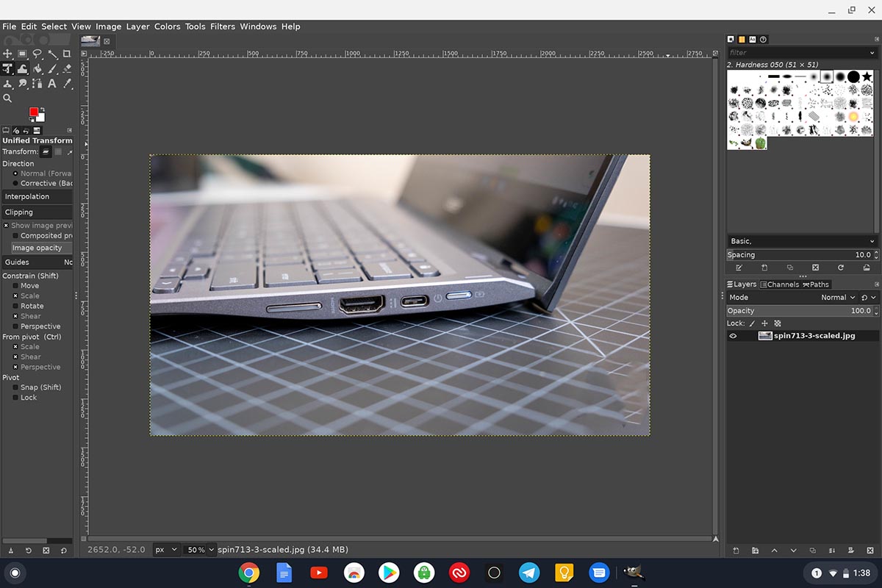The height and width of the screenshot is (588, 882).
Task: Select the Text tool
Action: click(x=51, y=84)
